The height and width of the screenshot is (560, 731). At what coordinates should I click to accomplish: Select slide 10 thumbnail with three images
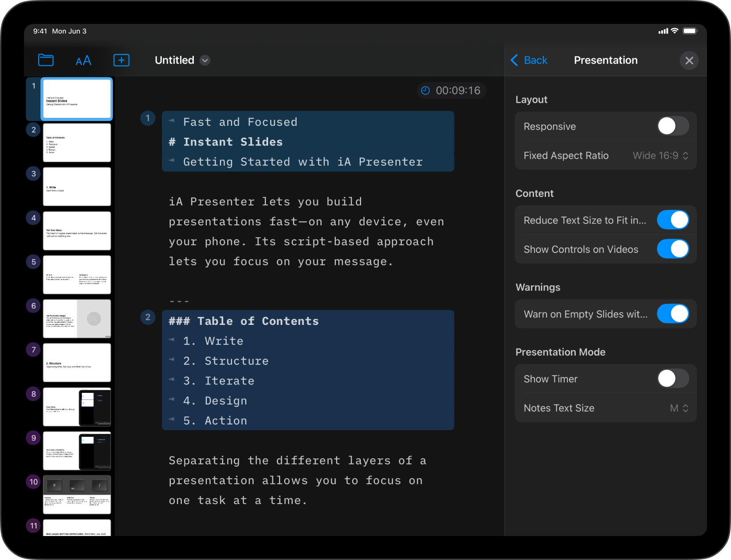(x=77, y=495)
